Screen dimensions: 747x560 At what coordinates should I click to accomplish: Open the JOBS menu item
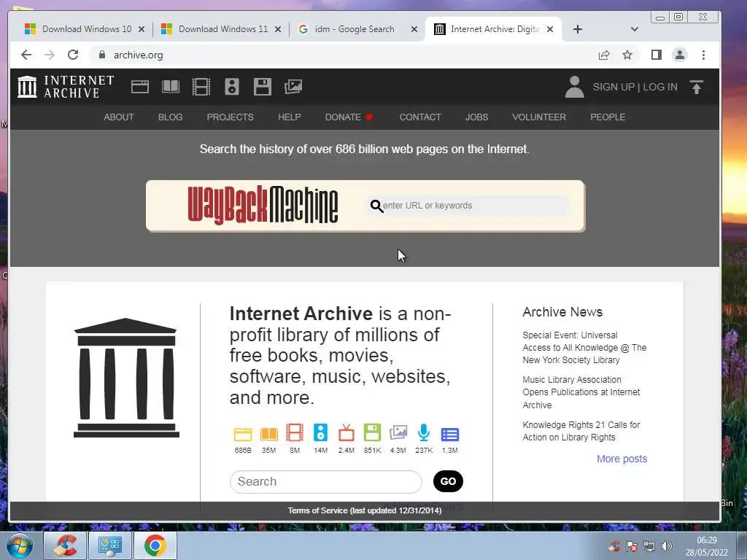click(477, 117)
